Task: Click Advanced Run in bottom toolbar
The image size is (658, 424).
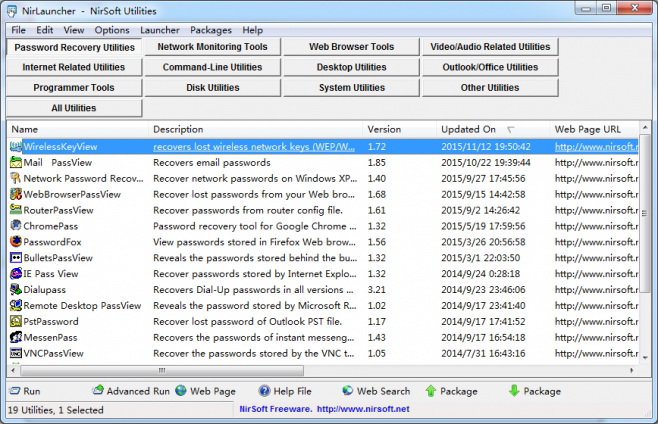Action: point(131,391)
